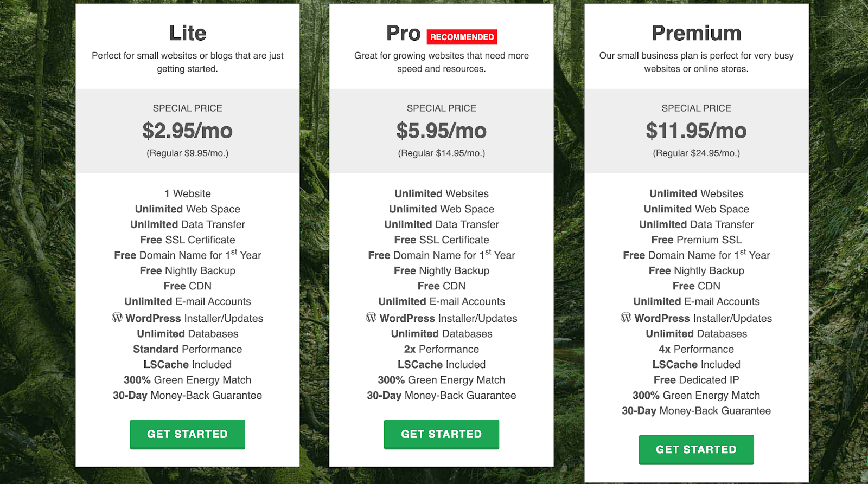Click the $11.95/mo price text
Image resolution: width=868 pixels, height=484 pixels.
697,131
